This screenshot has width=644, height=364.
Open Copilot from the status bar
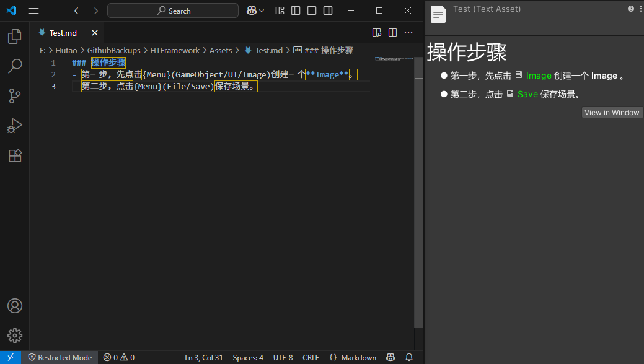(x=390, y=357)
